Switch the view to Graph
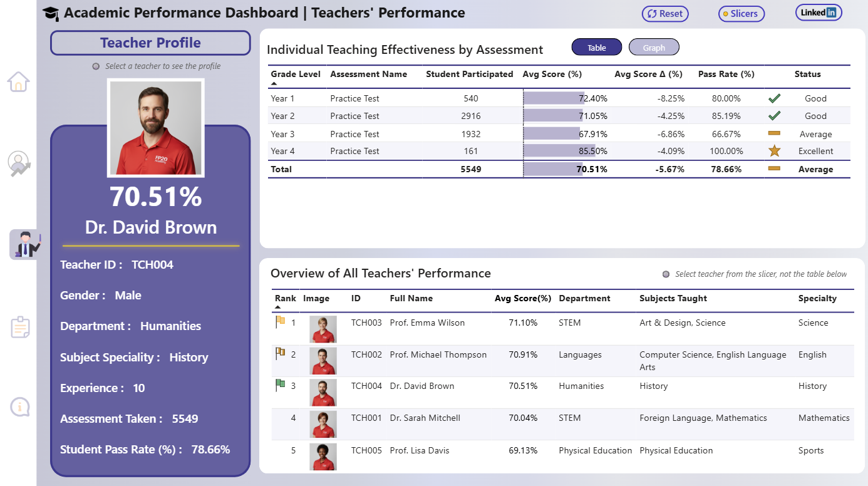The width and height of the screenshot is (868, 486). (x=654, y=48)
